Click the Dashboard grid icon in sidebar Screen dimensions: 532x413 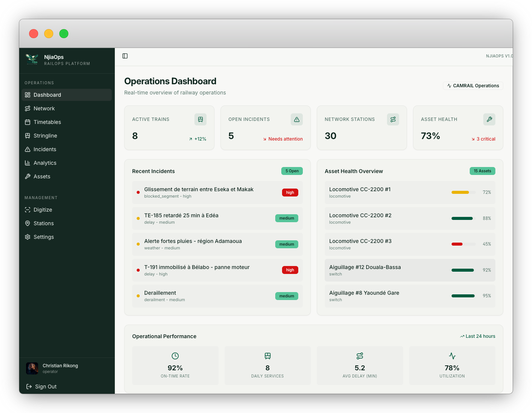(28, 95)
